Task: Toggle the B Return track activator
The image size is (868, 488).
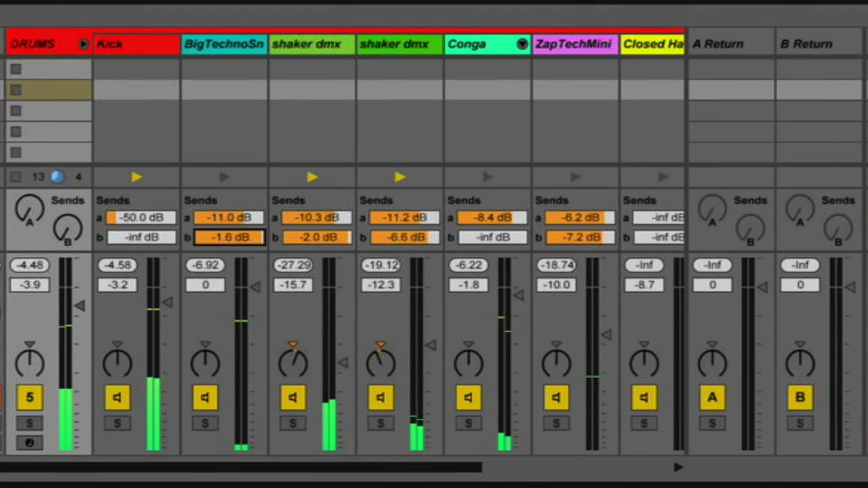Action: pyautogui.click(x=800, y=398)
